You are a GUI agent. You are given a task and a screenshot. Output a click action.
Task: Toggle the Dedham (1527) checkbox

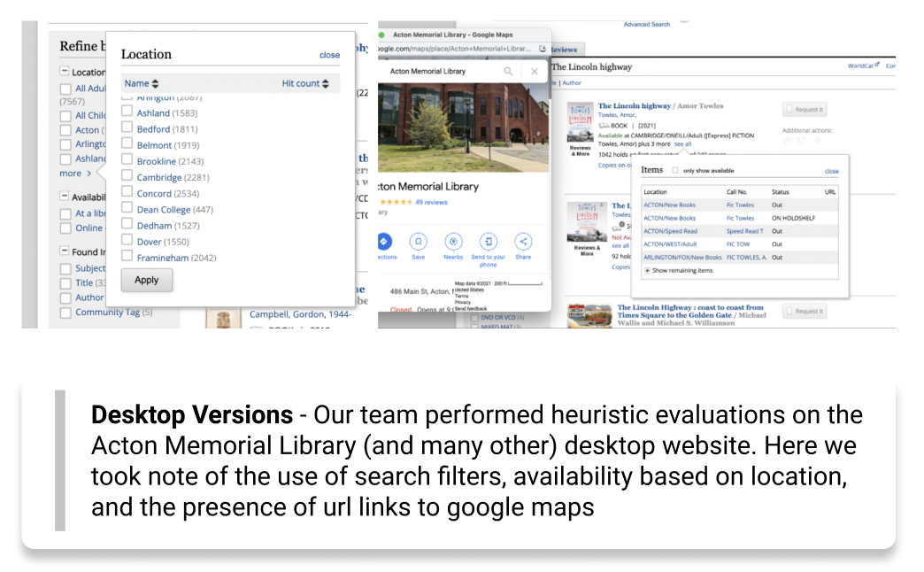click(x=127, y=223)
